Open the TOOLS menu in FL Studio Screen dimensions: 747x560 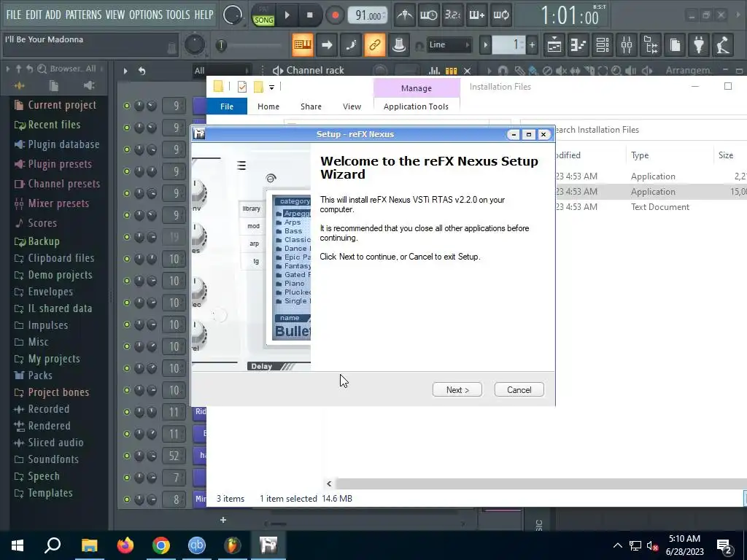click(x=178, y=15)
